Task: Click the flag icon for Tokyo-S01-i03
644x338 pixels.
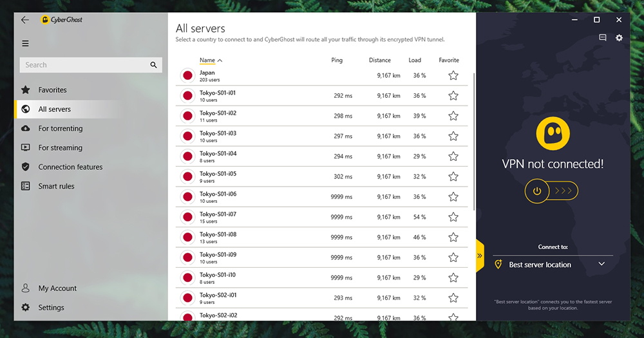Action: click(x=187, y=136)
